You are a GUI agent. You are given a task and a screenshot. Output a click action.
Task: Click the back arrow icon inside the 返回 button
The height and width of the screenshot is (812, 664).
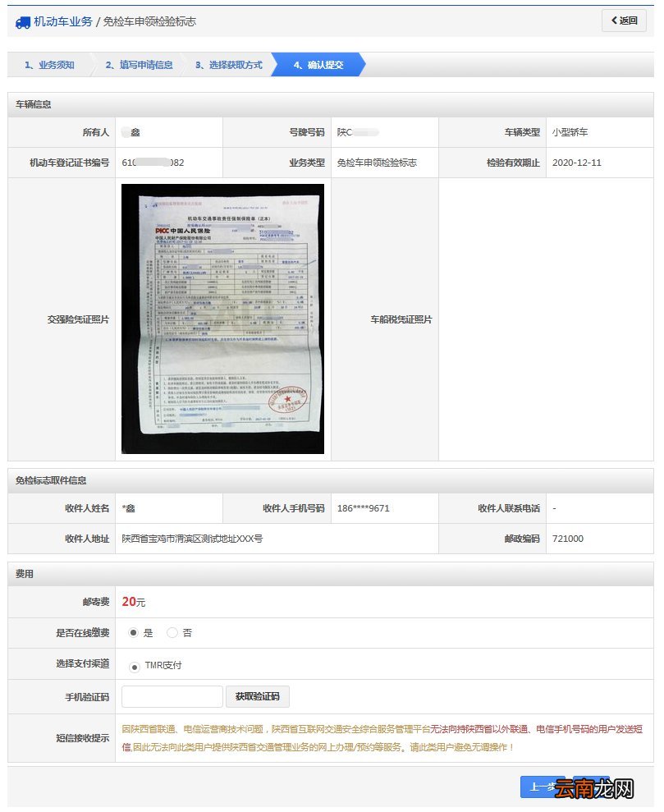pos(616,20)
